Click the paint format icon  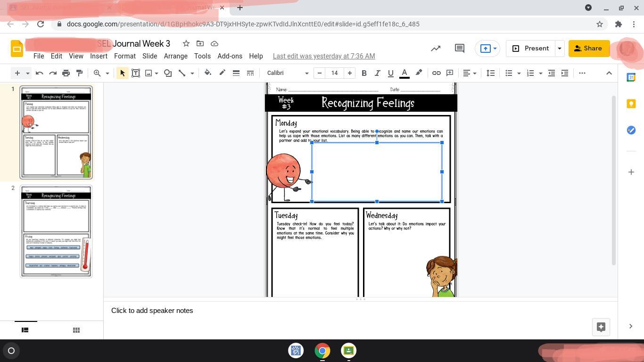pos(79,73)
